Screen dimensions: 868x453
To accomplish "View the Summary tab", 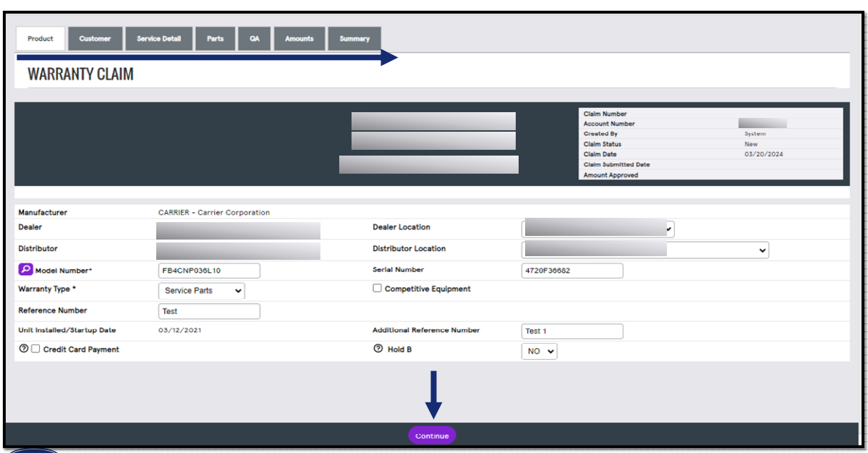I will [354, 38].
